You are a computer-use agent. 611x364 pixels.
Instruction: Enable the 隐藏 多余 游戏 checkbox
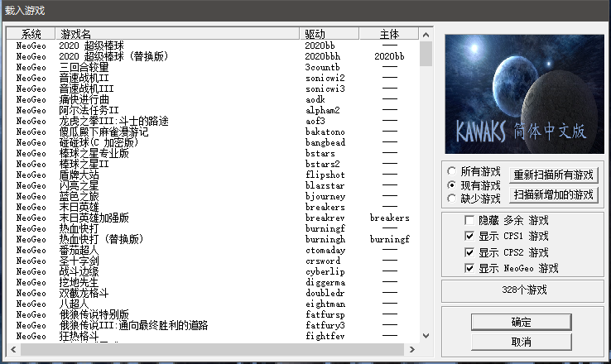[469, 221]
